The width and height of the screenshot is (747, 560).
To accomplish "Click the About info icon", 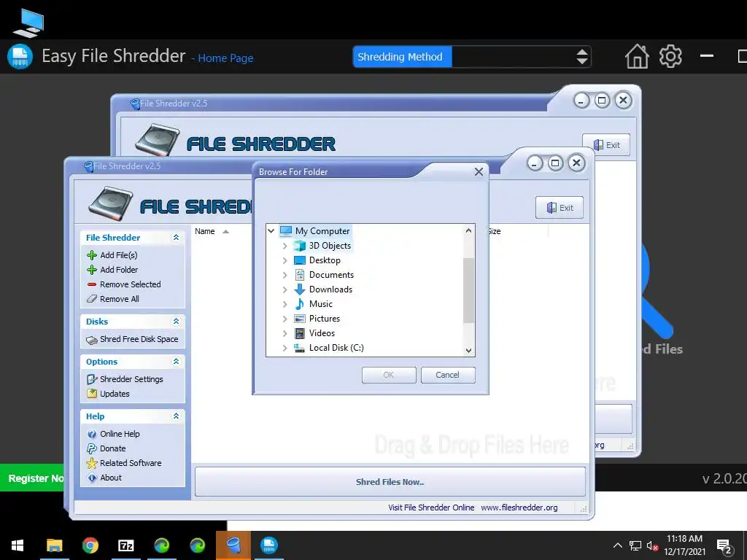I will (x=92, y=478).
